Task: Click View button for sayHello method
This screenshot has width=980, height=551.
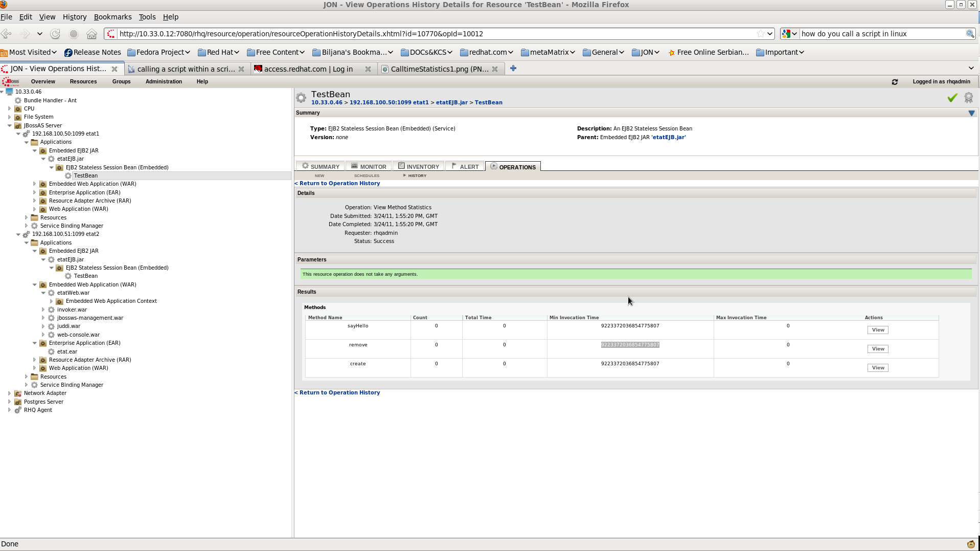Action: click(x=877, y=330)
